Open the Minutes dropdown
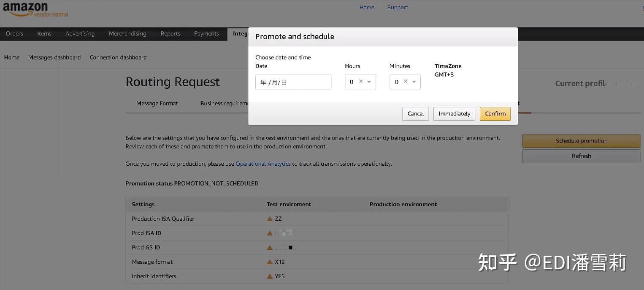The height and width of the screenshot is (290, 644). click(x=414, y=82)
